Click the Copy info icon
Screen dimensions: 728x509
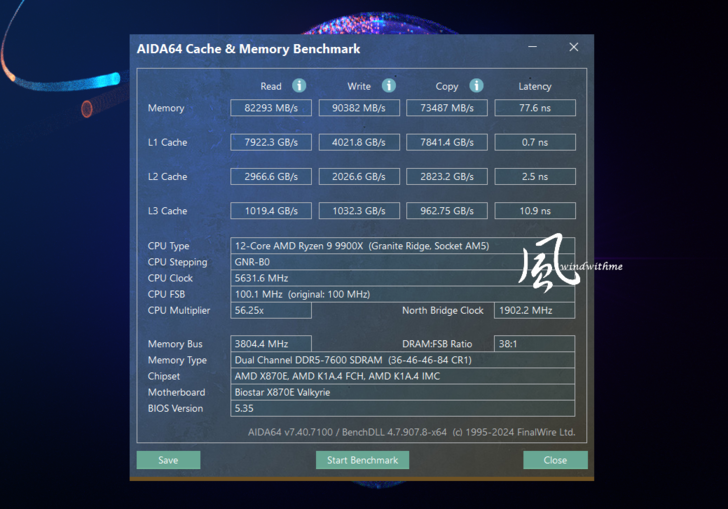[476, 85]
